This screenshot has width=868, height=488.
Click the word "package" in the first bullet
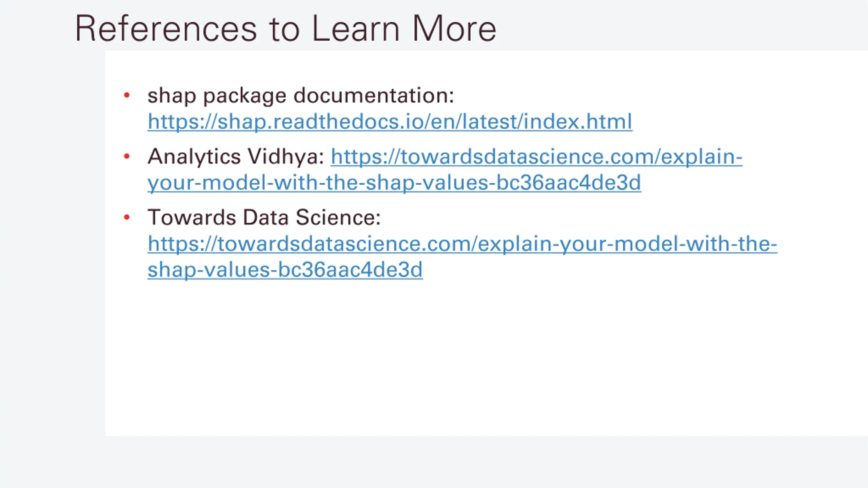(245, 96)
